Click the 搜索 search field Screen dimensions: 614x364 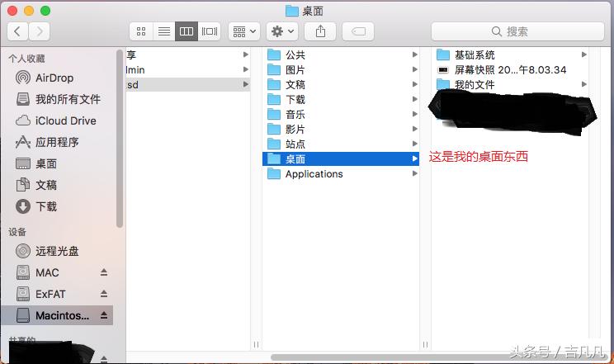(517, 31)
